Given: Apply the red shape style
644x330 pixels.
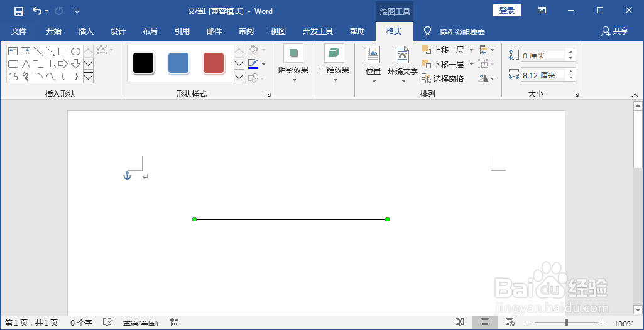Looking at the screenshot, I should (214, 63).
